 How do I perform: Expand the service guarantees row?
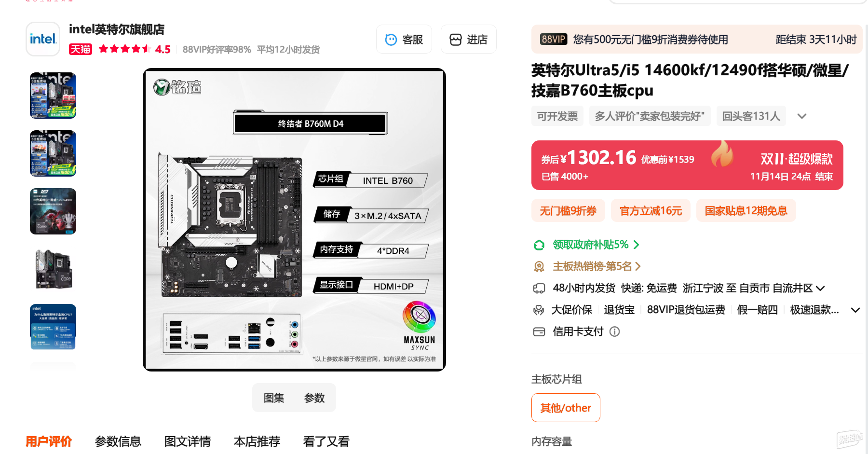coord(855,310)
